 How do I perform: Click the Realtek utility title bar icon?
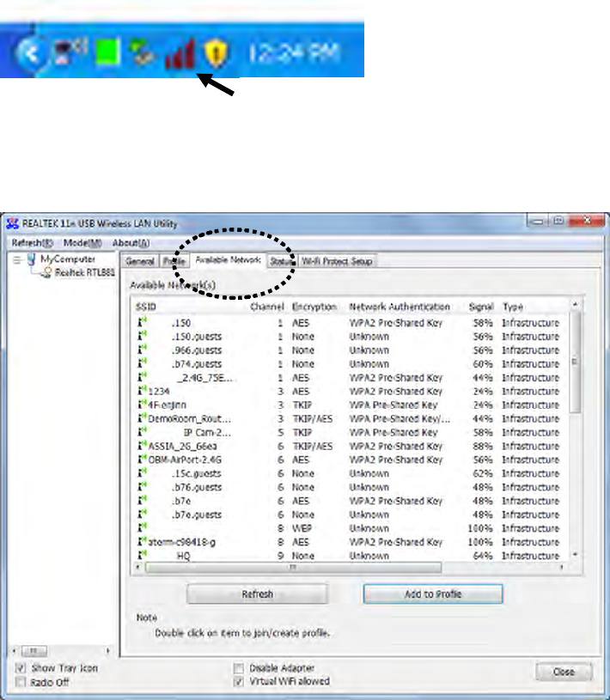click(x=13, y=223)
